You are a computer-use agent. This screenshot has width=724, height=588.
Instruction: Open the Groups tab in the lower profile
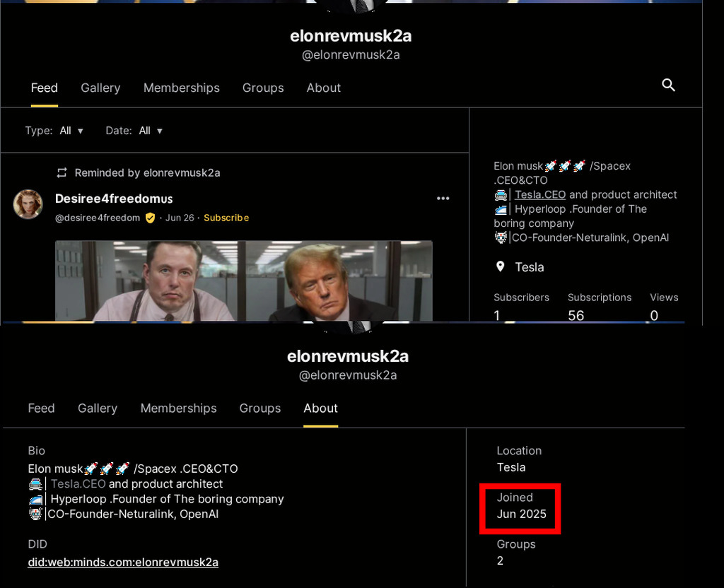(x=259, y=408)
